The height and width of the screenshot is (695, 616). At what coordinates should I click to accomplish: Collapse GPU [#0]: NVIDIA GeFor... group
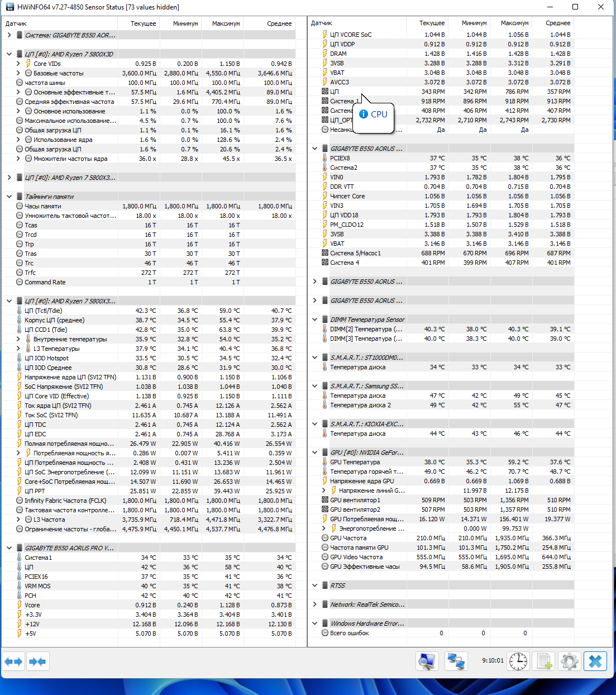314,453
